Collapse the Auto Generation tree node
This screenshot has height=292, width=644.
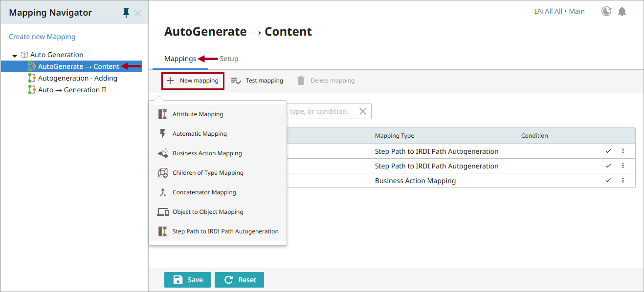click(15, 55)
